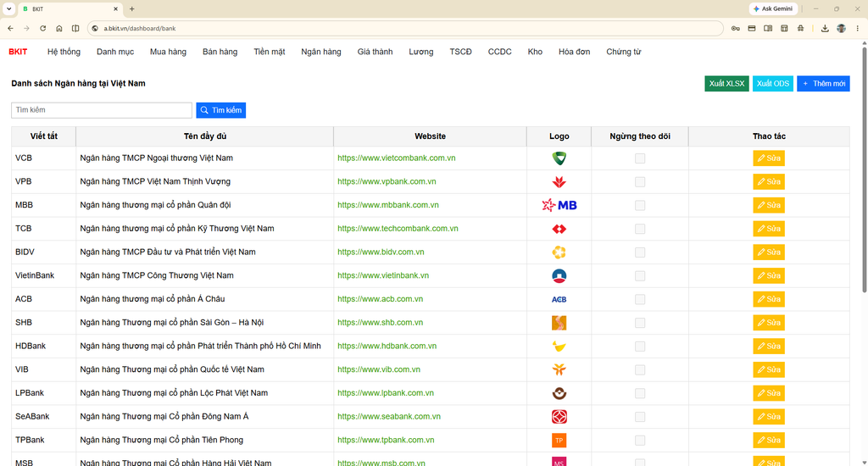Click the SeABank logo icon
This screenshot has width=868, height=466.
[559, 417]
